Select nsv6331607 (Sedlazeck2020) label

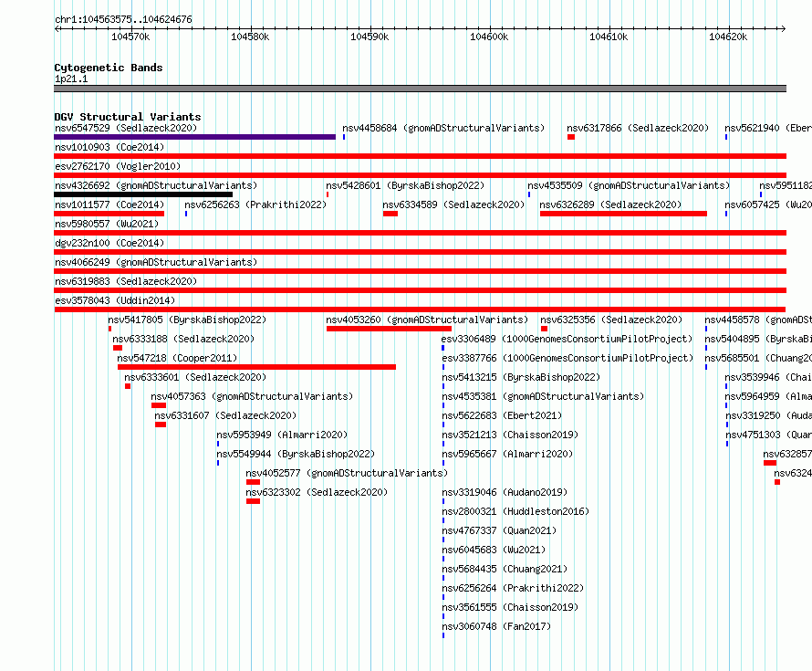click(225, 415)
